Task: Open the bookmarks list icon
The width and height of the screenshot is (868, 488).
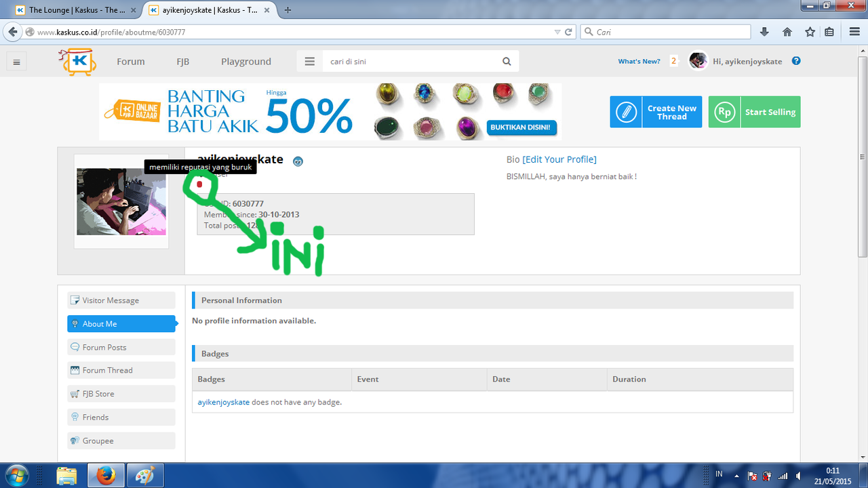Action: (829, 32)
